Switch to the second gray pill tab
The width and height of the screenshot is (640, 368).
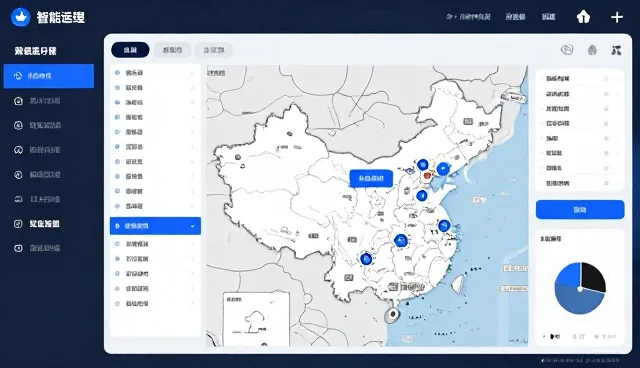pos(172,50)
